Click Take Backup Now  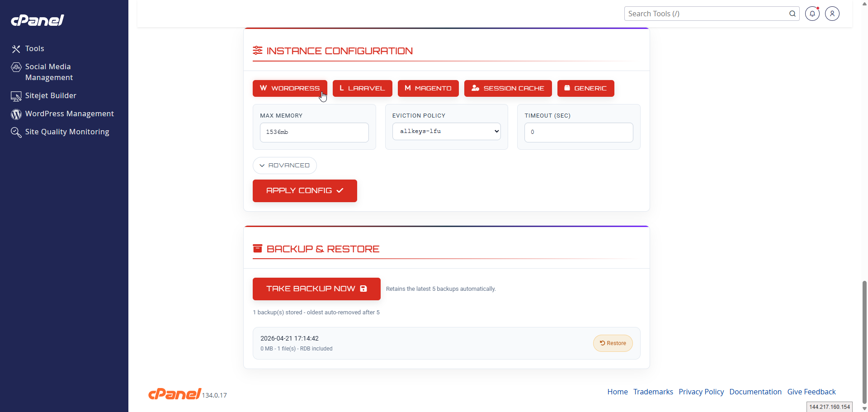coord(316,289)
